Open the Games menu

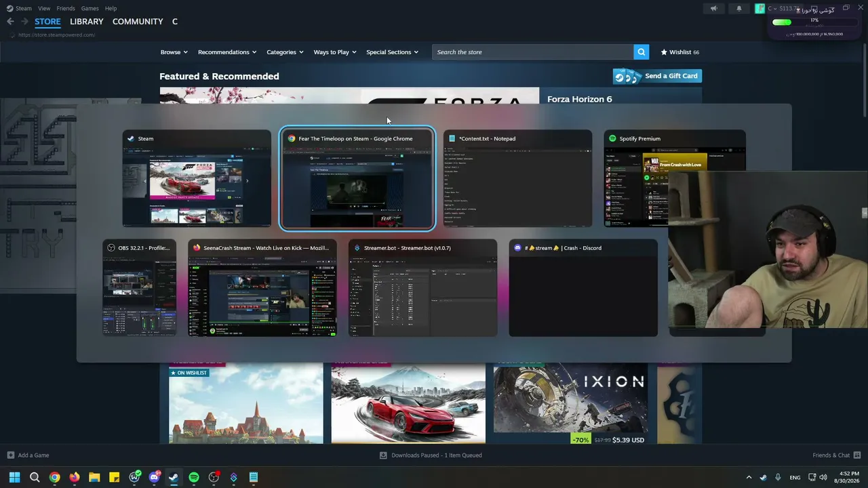click(90, 8)
